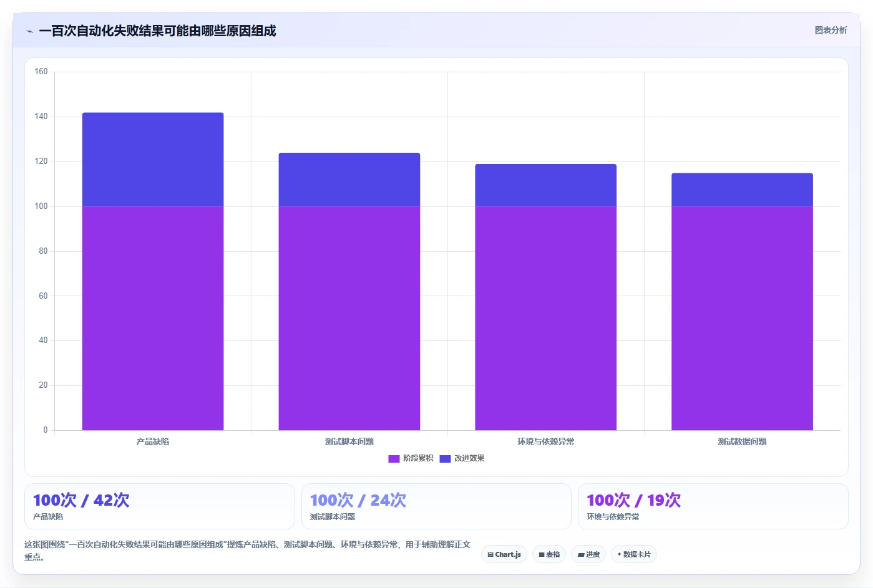Click the purple bar for 测试数据问题

tap(742, 318)
